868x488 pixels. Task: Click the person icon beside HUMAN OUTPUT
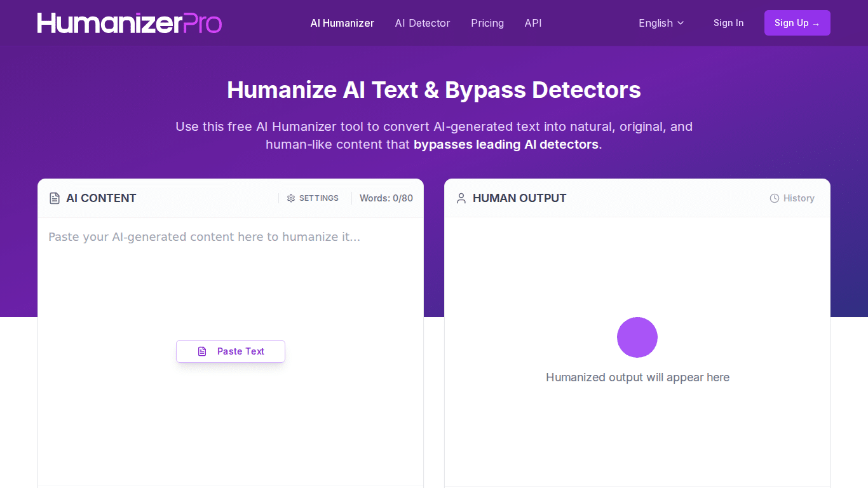tap(461, 198)
